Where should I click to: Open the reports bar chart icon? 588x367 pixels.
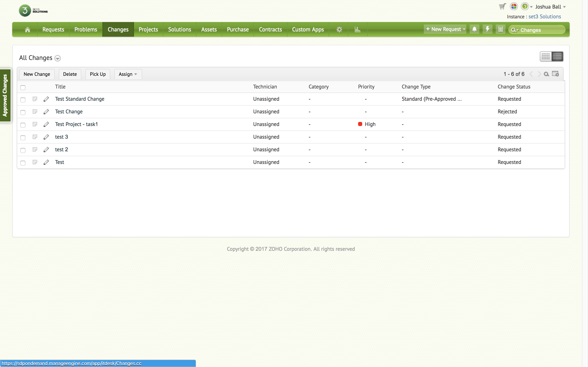357,30
